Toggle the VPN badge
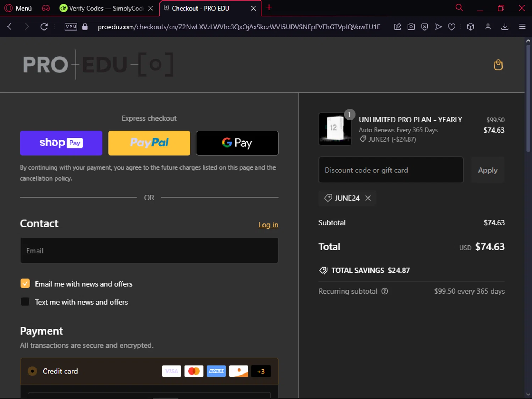This screenshot has width=532, height=399. 71,27
